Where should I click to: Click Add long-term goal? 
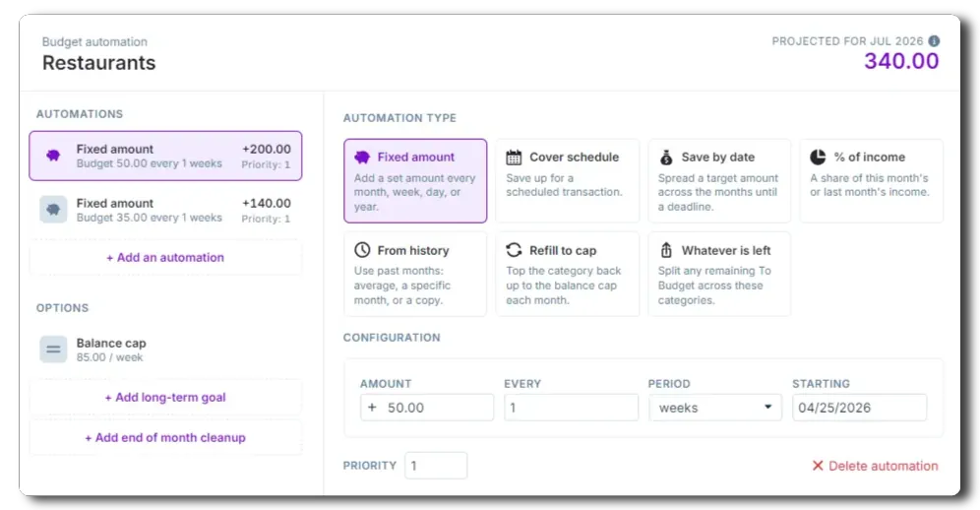(165, 398)
